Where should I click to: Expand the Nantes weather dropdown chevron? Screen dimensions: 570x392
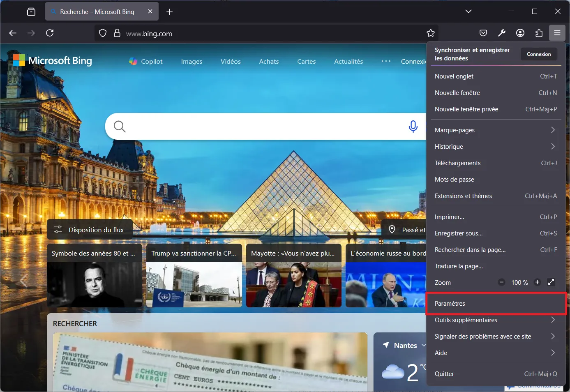coord(424,346)
